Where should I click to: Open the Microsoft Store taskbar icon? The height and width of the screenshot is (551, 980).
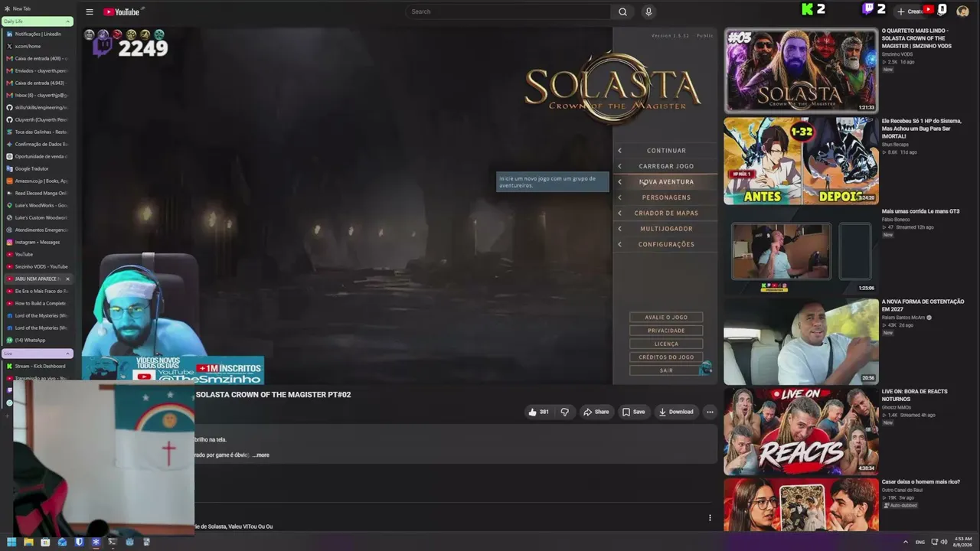[45, 543]
